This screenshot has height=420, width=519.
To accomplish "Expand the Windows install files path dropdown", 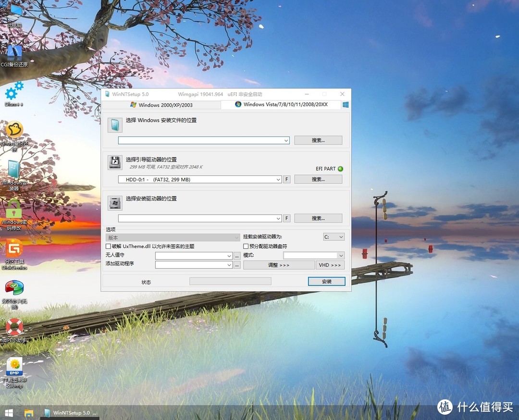I will [286, 140].
